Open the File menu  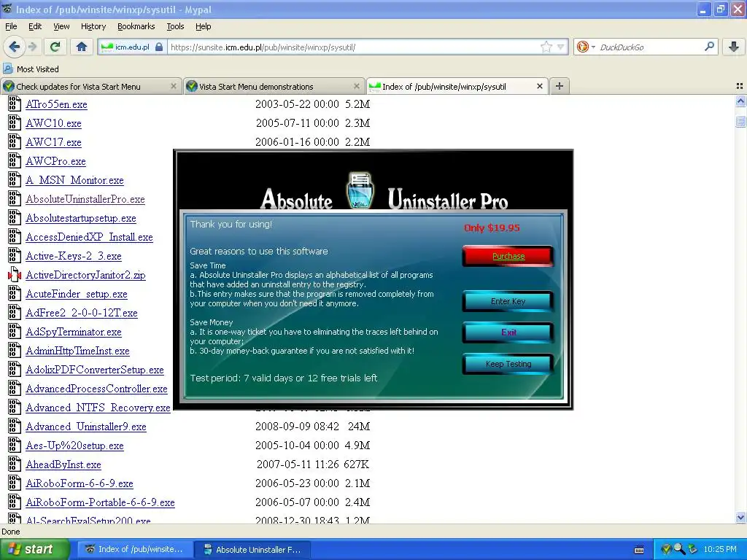point(11,26)
